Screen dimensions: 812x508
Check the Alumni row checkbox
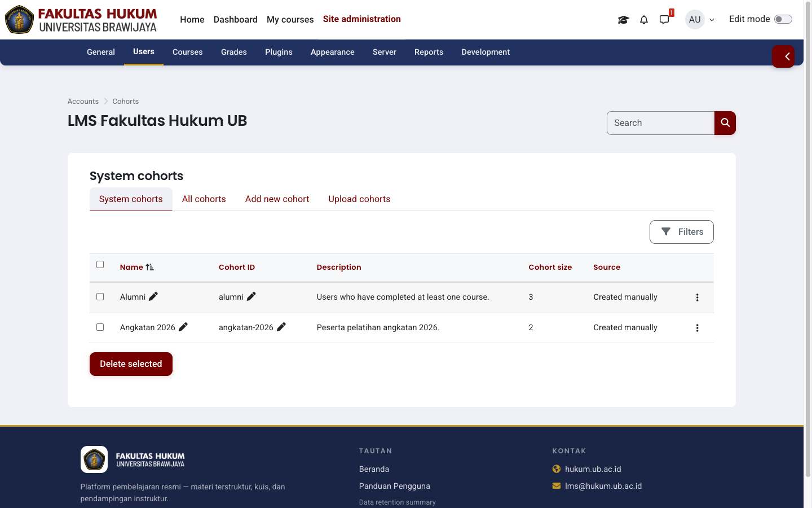[100, 296]
